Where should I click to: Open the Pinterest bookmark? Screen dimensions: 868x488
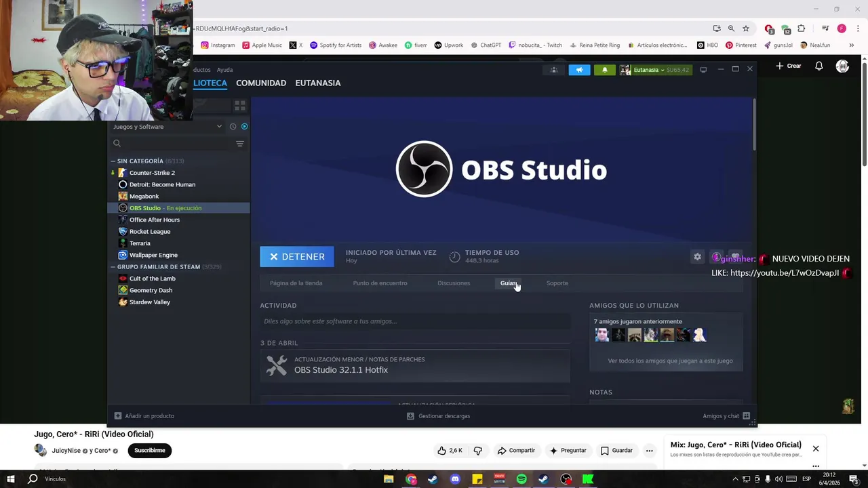[x=741, y=45]
